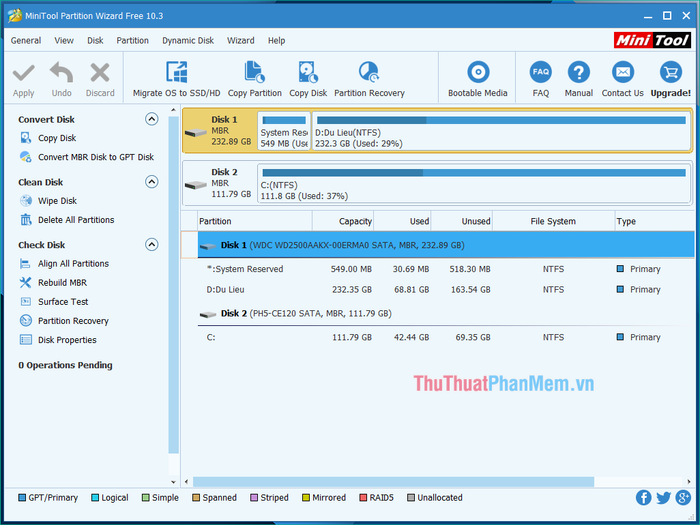Click the horizontal scroll right arrow

[689, 482]
